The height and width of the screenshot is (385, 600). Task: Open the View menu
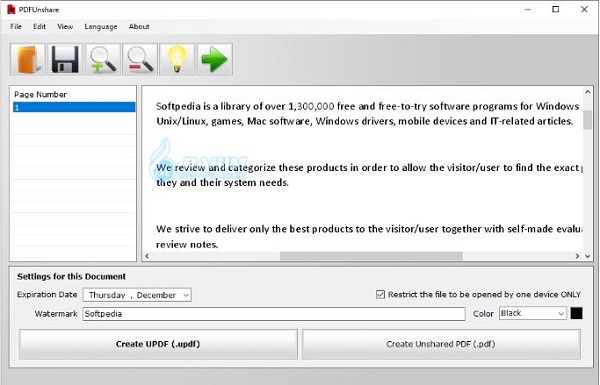pos(65,26)
